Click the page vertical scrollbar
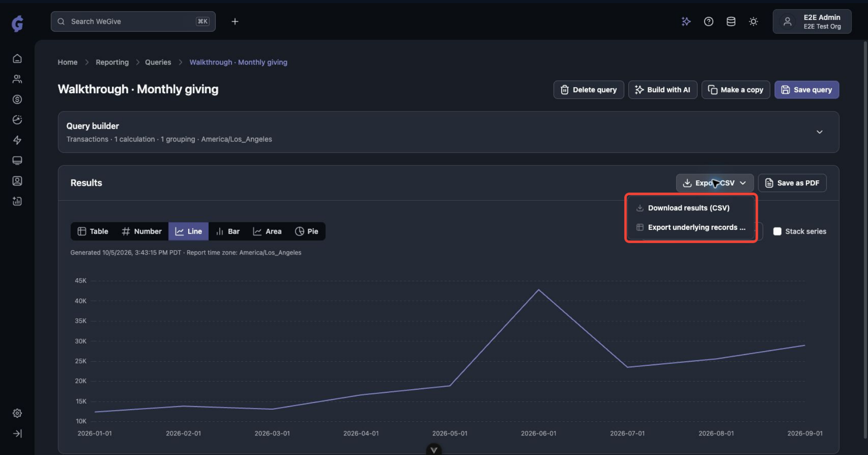Screen dimensions: 868x455 pyautogui.click(x=865, y=240)
